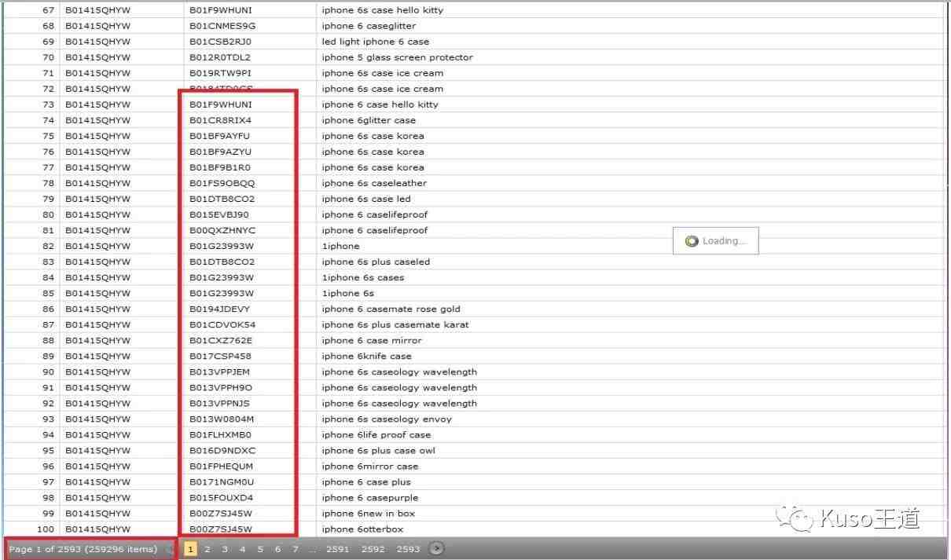Select ASIN cell B01CNMES9G
This screenshot has width=951, height=560.
(x=222, y=26)
